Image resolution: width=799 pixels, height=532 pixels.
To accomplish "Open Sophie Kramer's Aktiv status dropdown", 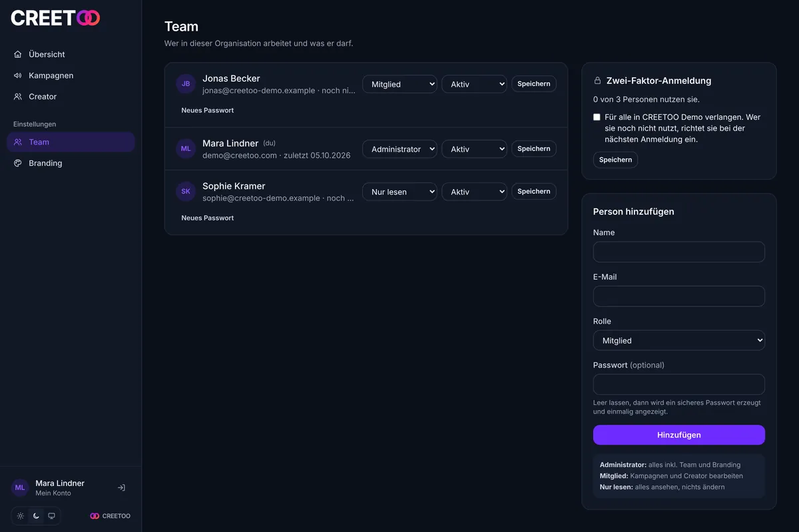I will tap(474, 192).
